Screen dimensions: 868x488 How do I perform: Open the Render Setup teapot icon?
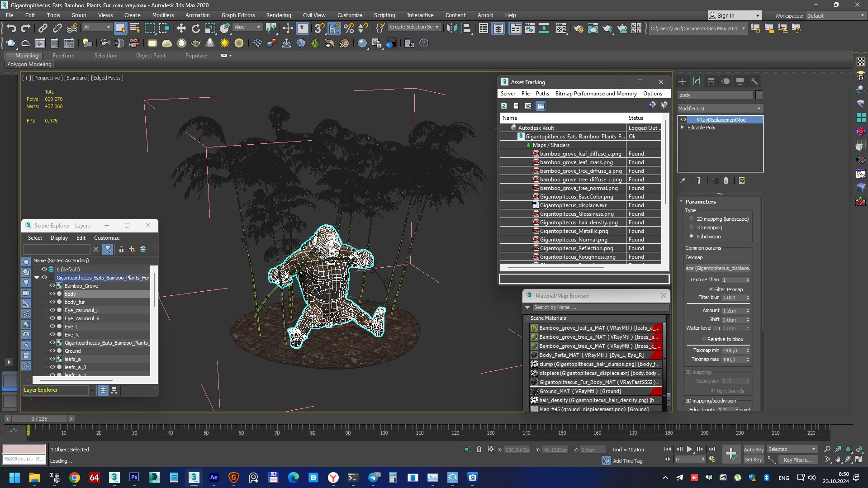point(578,28)
